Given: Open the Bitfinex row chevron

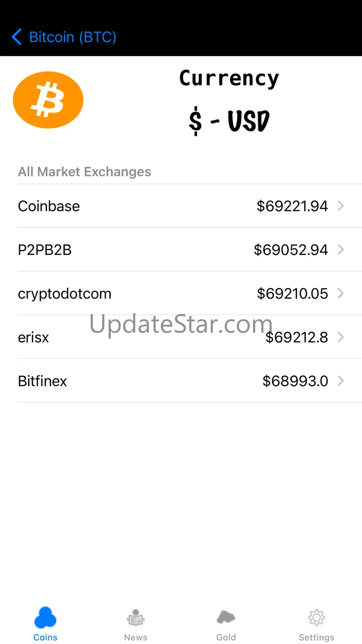Looking at the screenshot, I should coord(341,381).
